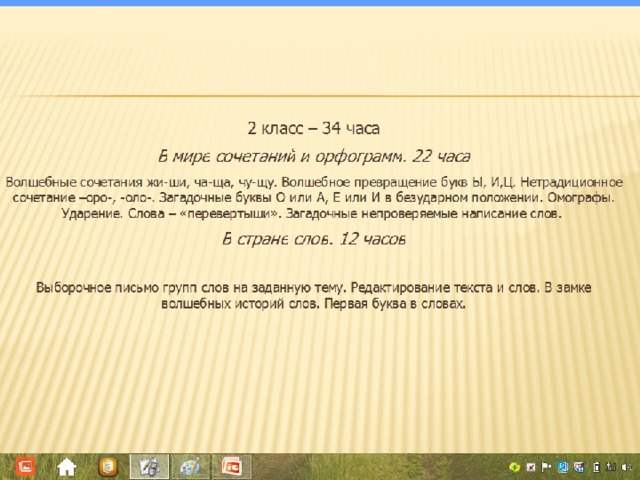
Task: Click the blue square tray icon
Action: [x=563, y=467]
